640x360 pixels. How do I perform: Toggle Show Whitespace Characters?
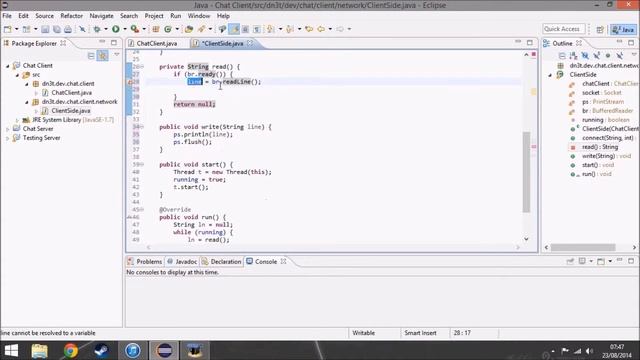(256, 29)
